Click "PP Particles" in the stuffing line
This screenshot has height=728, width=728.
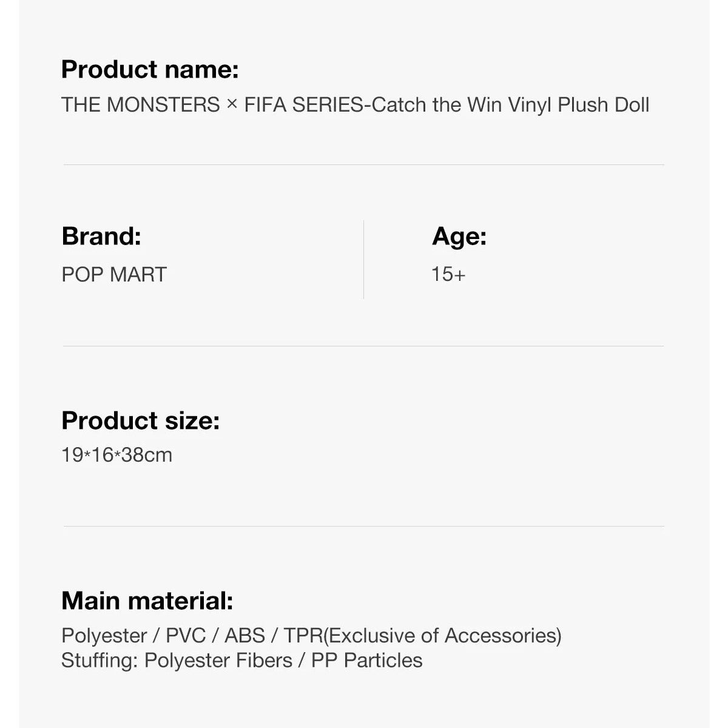coord(366,660)
